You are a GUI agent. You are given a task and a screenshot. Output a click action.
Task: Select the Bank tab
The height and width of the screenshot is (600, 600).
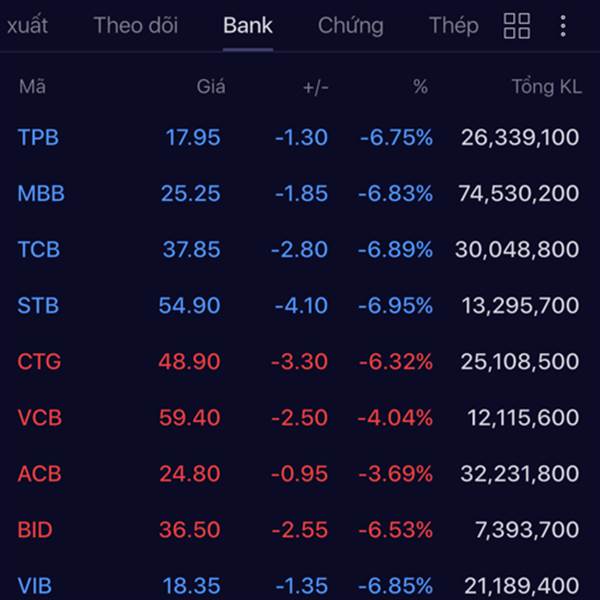click(x=248, y=26)
